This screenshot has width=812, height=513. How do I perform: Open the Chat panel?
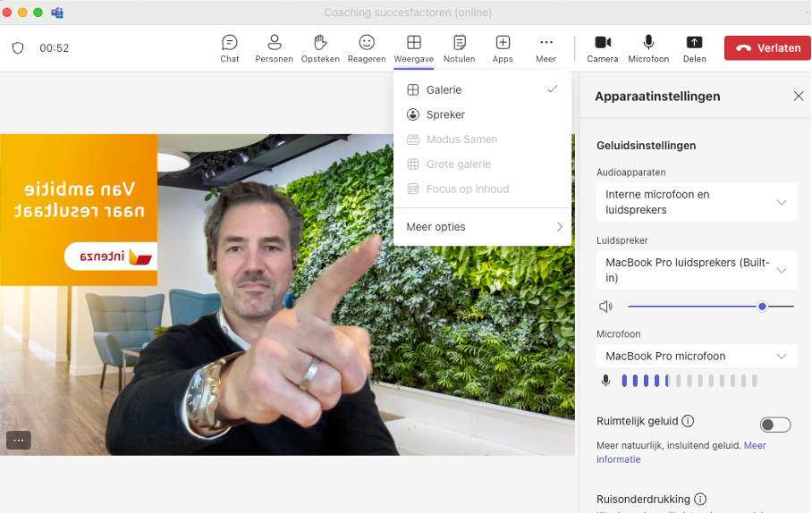pyautogui.click(x=230, y=47)
